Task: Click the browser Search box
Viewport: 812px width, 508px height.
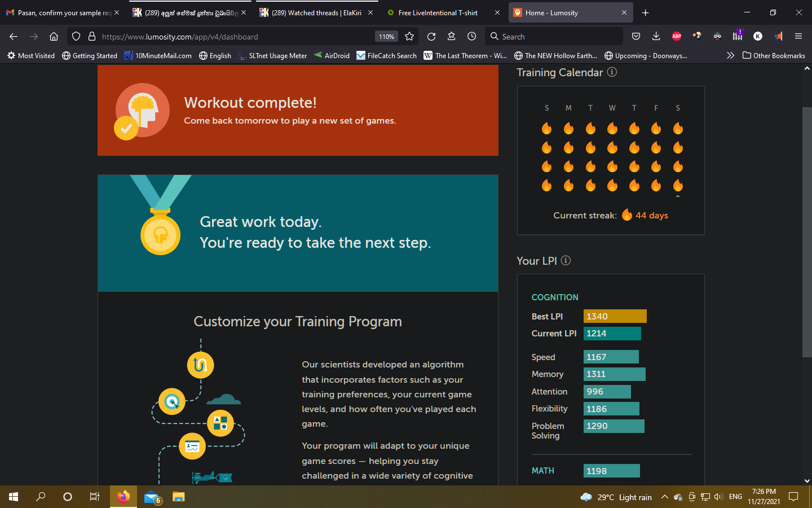Action: (554, 37)
